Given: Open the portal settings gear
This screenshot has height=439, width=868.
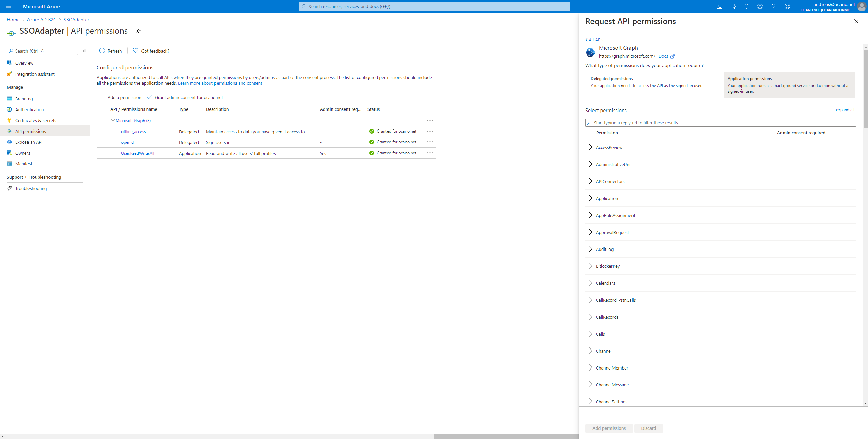Looking at the screenshot, I should point(760,6).
